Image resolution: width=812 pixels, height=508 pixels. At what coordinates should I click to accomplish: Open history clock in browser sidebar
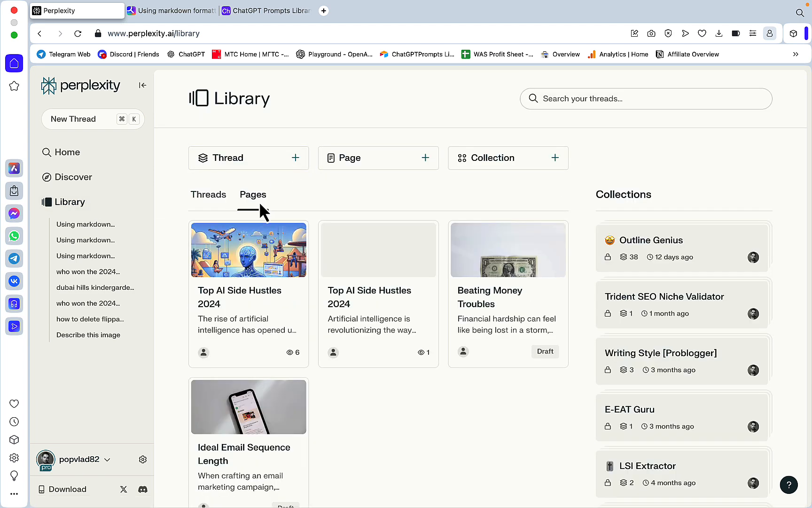pyautogui.click(x=14, y=422)
